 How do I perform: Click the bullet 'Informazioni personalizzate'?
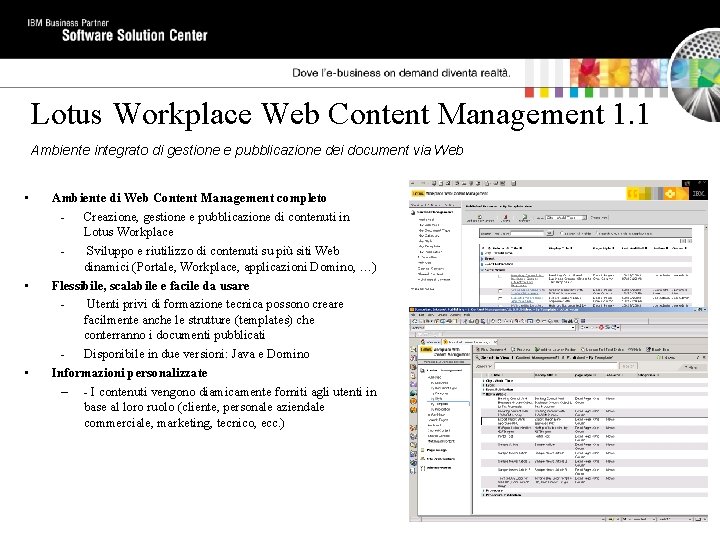129,373
